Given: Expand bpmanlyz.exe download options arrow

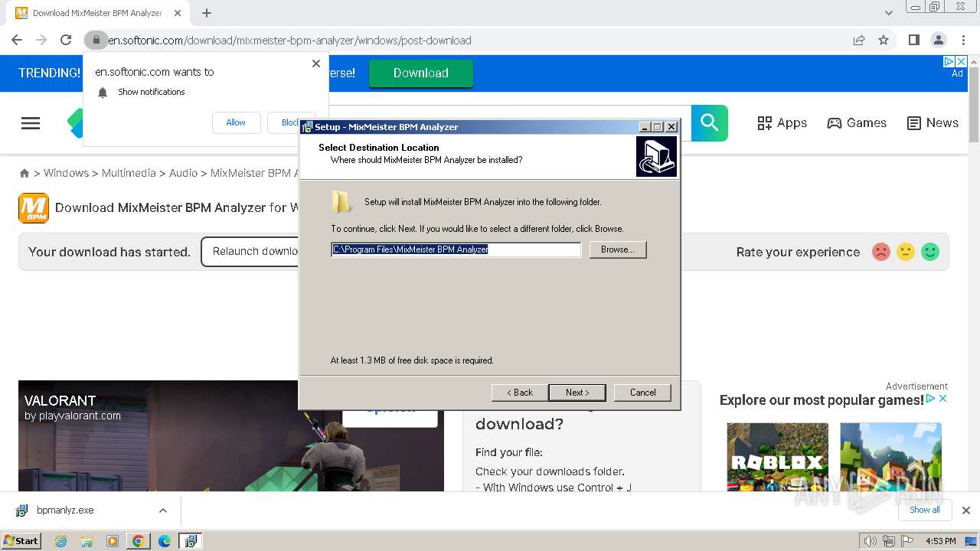Looking at the screenshot, I should (162, 510).
